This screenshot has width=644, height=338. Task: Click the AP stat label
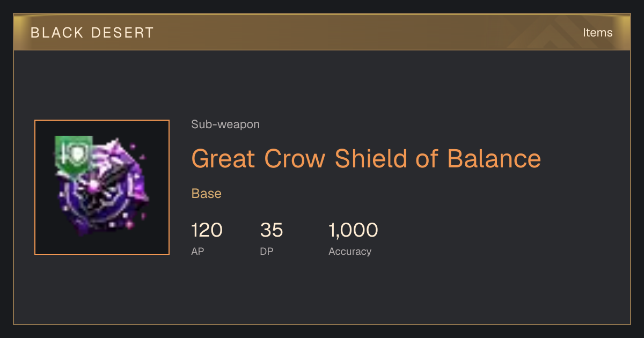[x=197, y=251]
